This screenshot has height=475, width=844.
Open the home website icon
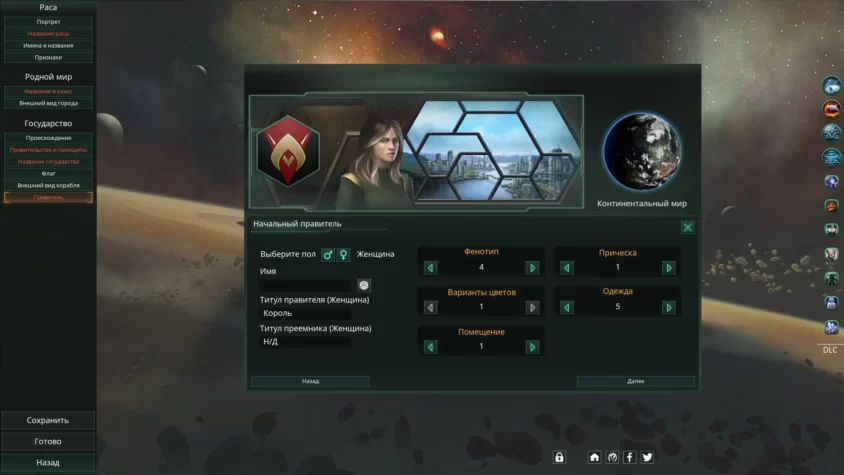594,457
